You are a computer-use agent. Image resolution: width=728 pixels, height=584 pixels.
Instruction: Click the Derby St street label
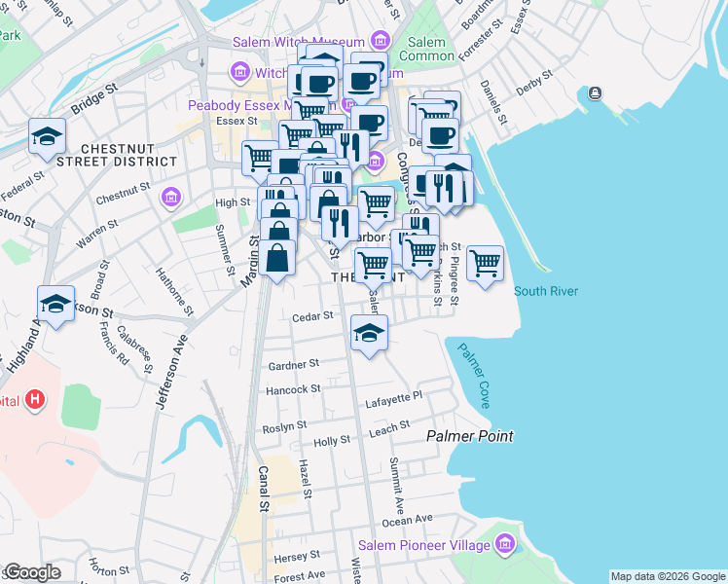[x=534, y=82]
